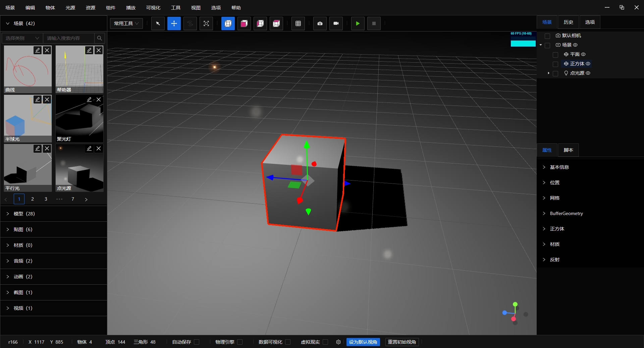Click the 设为默认视角 button
Screen dimensions: 644x348
(363, 342)
